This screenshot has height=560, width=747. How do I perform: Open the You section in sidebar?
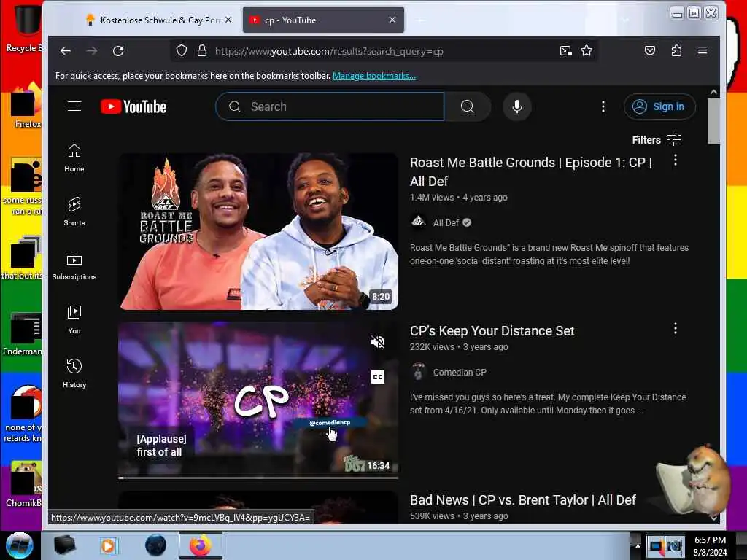[x=74, y=319]
